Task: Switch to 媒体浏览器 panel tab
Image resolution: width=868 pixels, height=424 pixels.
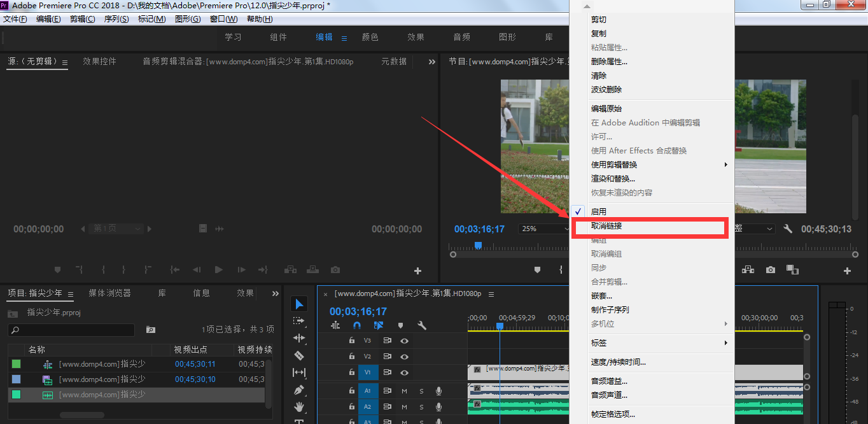Action: (109, 293)
